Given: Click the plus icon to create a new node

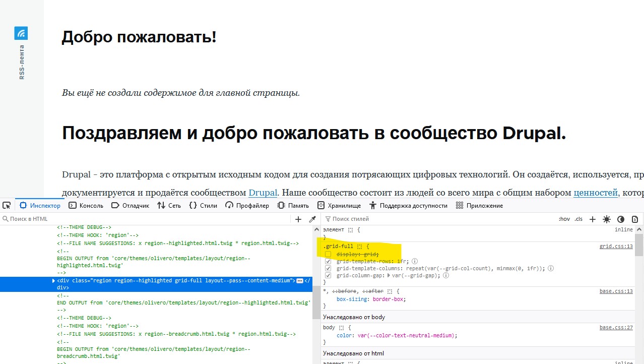Looking at the screenshot, I should pos(298,219).
